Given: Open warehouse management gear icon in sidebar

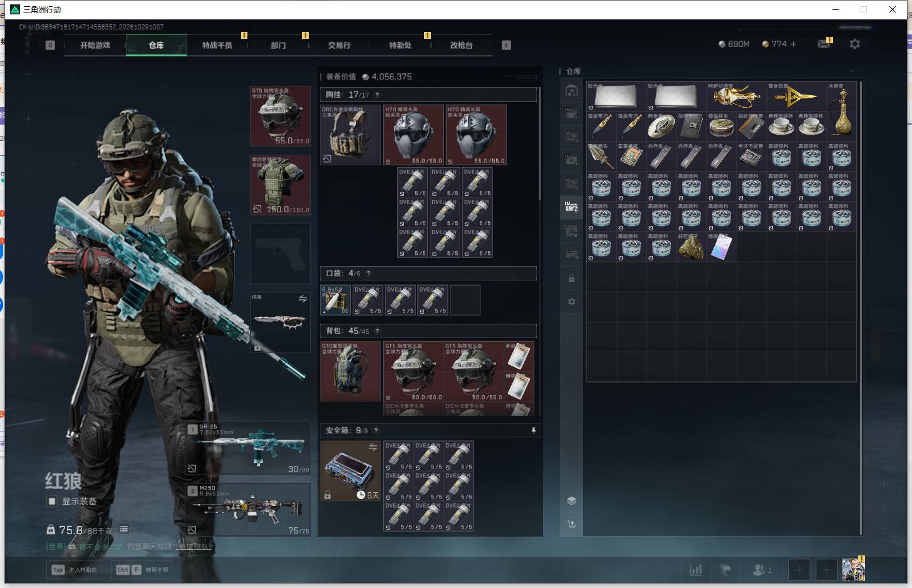Looking at the screenshot, I should (571, 302).
